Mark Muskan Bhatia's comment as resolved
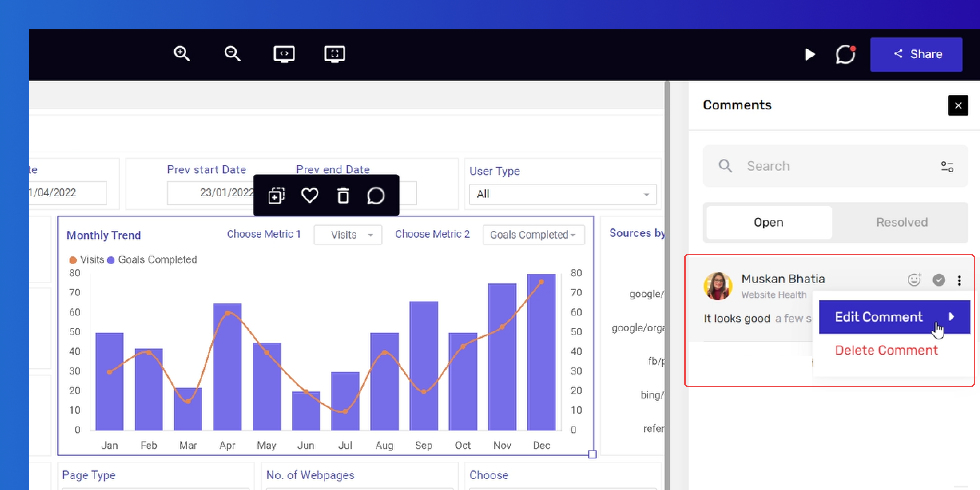Image resolution: width=980 pixels, height=490 pixels. coord(939,280)
